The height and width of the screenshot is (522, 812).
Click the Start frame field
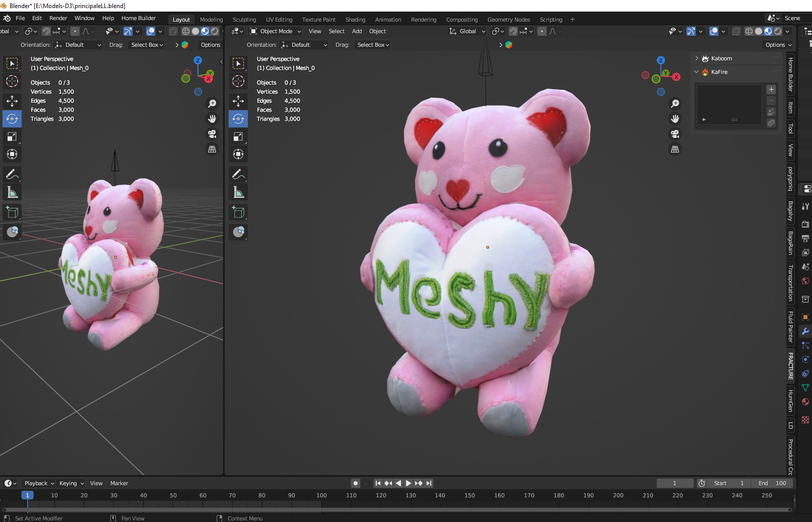tap(729, 483)
